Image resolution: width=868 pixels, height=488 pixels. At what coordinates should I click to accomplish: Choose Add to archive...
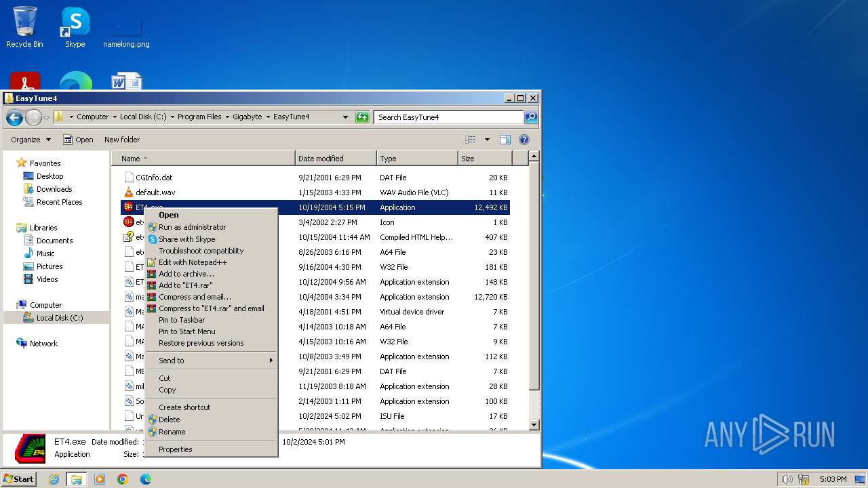tap(211, 274)
